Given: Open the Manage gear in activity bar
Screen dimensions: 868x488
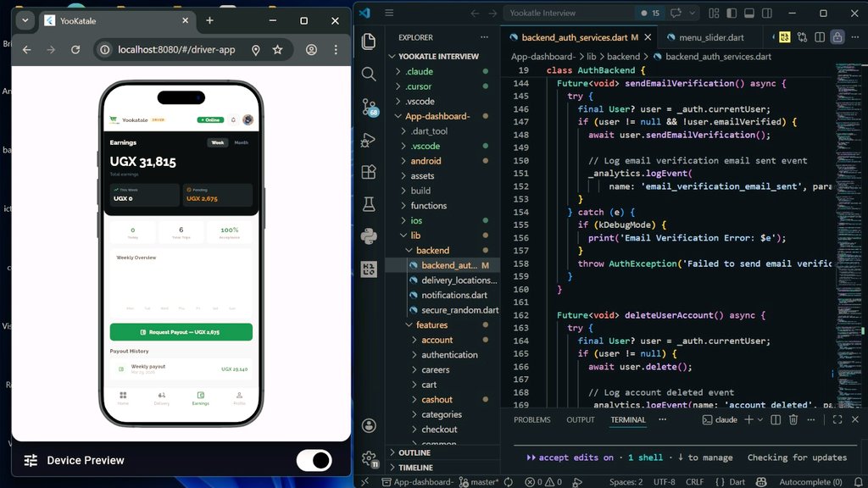Looking at the screenshot, I should tap(369, 458).
